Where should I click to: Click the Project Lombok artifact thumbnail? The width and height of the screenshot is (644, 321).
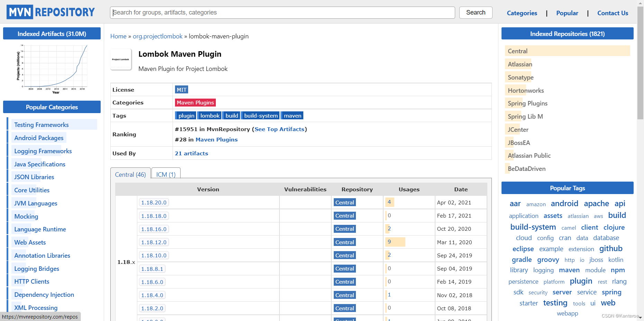(x=121, y=59)
